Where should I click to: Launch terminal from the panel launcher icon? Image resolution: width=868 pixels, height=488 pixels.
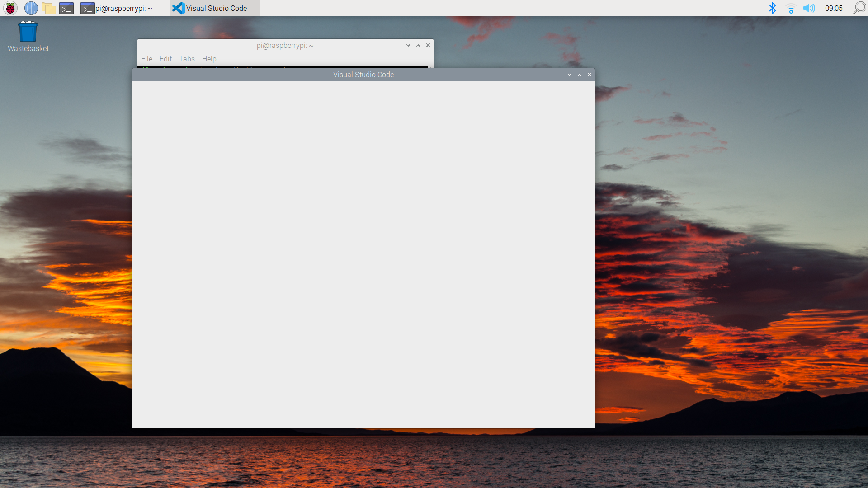pos(66,8)
